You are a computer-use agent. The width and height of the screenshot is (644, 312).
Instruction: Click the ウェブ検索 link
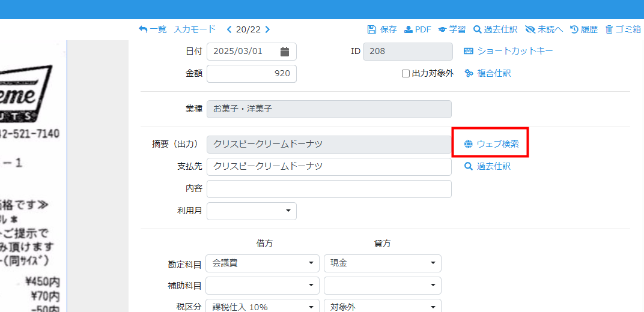coord(491,144)
